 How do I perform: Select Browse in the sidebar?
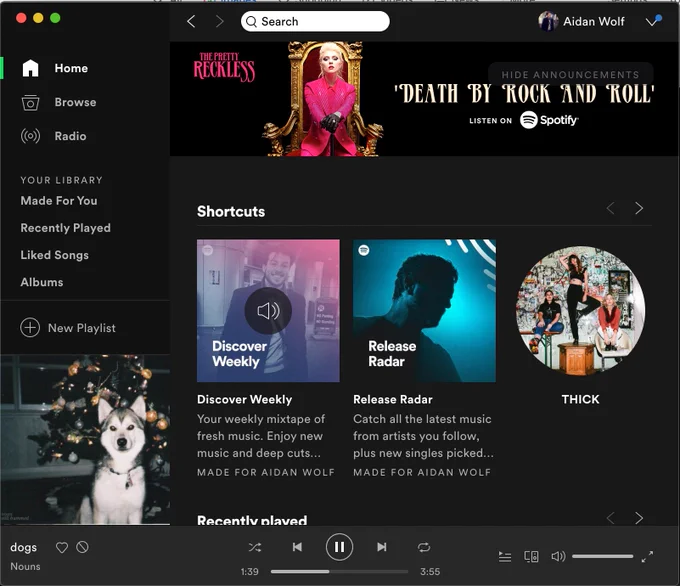point(75,102)
